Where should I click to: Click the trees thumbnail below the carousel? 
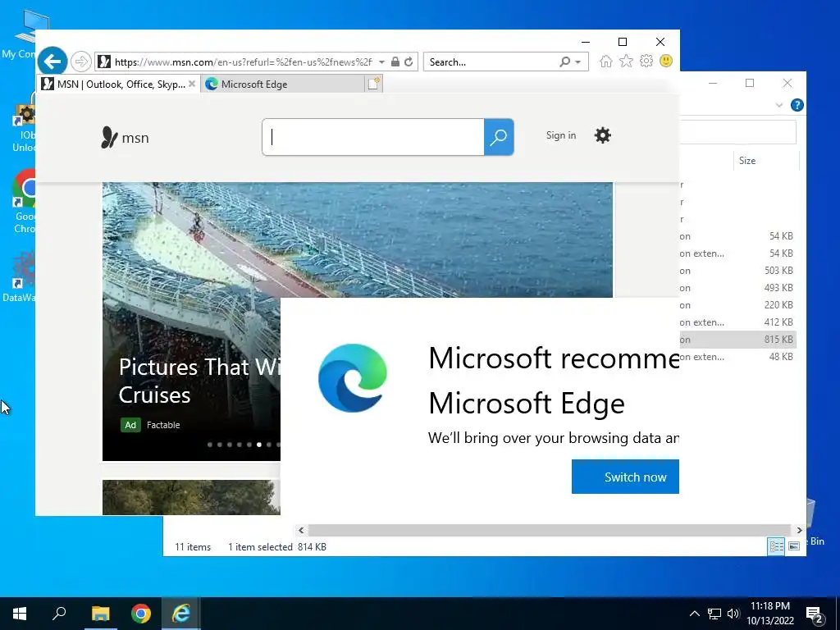[x=191, y=498]
